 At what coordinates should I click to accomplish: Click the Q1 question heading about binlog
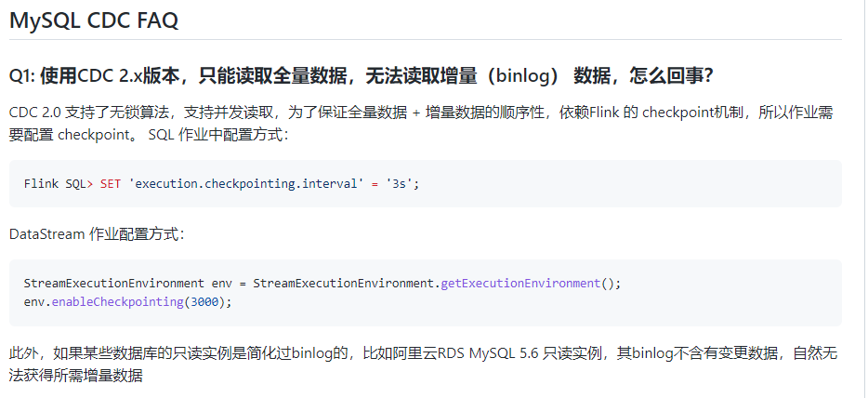(361, 76)
